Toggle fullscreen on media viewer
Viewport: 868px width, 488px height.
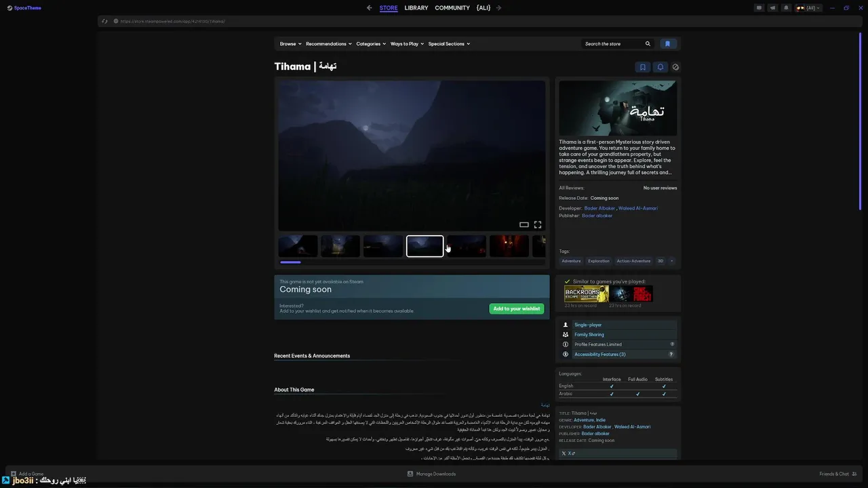click(538, 225)
